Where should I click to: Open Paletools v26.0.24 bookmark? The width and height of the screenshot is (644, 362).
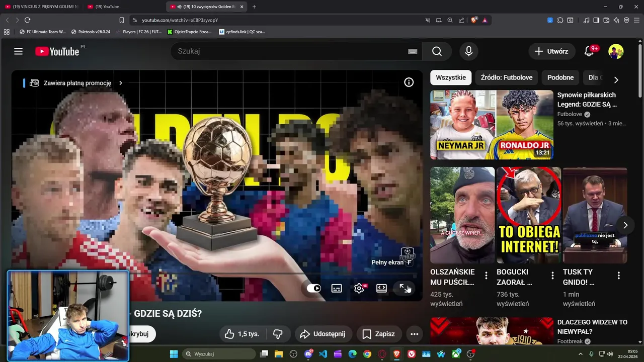[x=91, y=32]
